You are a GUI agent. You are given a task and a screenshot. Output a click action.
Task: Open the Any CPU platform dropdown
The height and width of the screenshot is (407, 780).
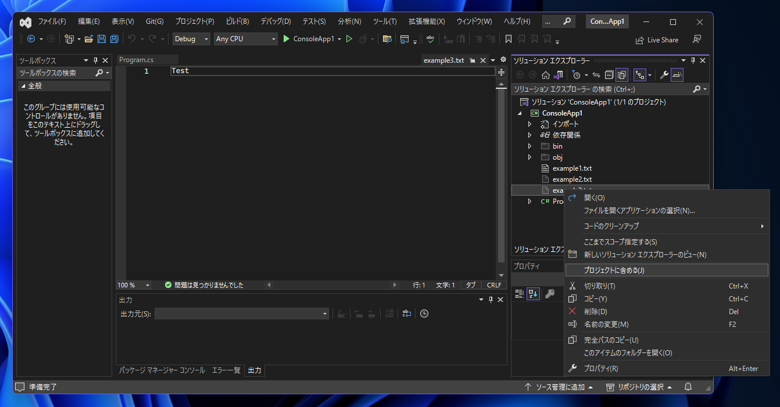point(246,39)
